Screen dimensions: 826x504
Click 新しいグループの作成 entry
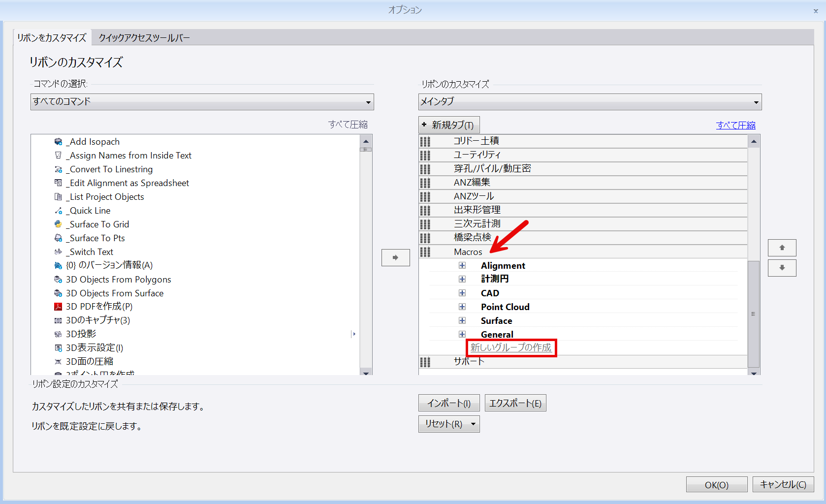coord(511,347)
